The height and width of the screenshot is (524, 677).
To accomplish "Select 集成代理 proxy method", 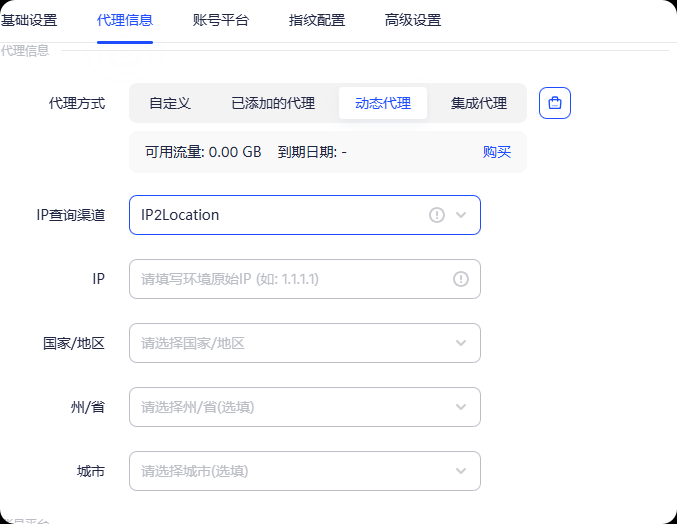I will point(478,103).
